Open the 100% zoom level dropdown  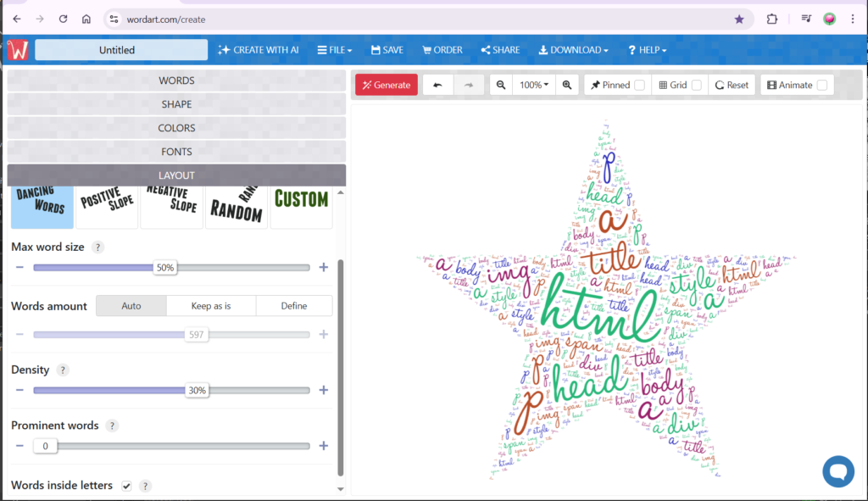point(533,85)
